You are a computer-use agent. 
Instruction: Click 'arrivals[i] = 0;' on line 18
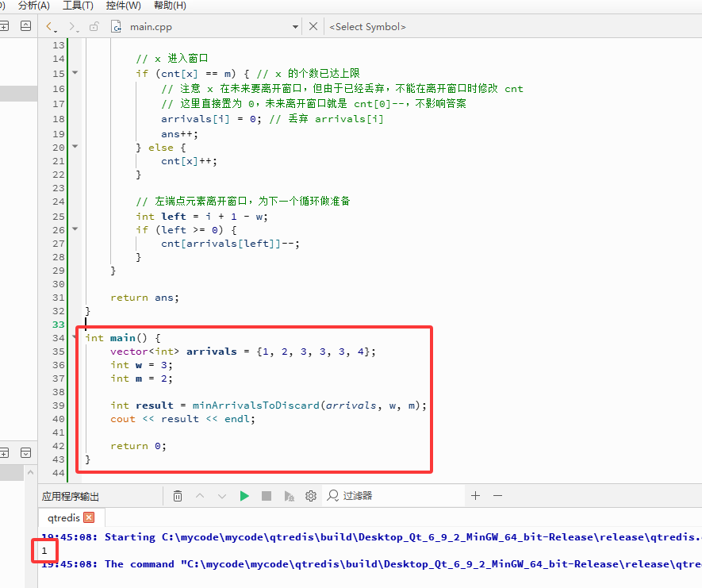coord(211,119)
